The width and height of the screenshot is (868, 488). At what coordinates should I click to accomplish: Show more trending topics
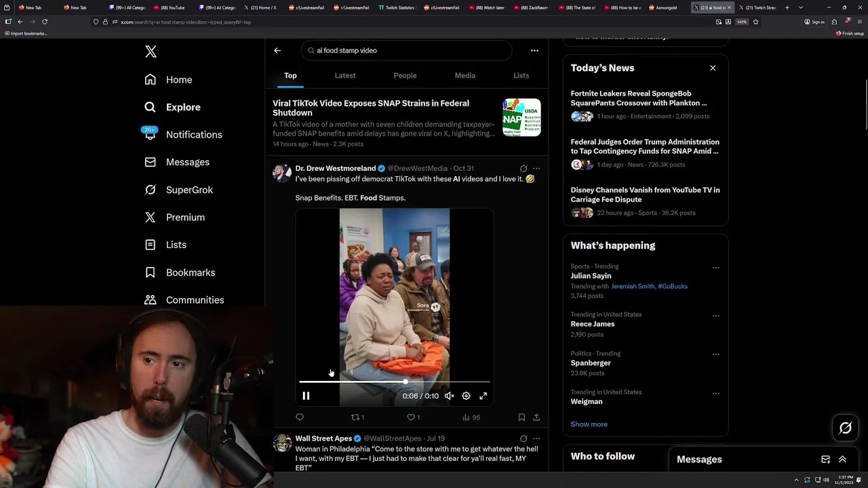(x=589, y=424)
